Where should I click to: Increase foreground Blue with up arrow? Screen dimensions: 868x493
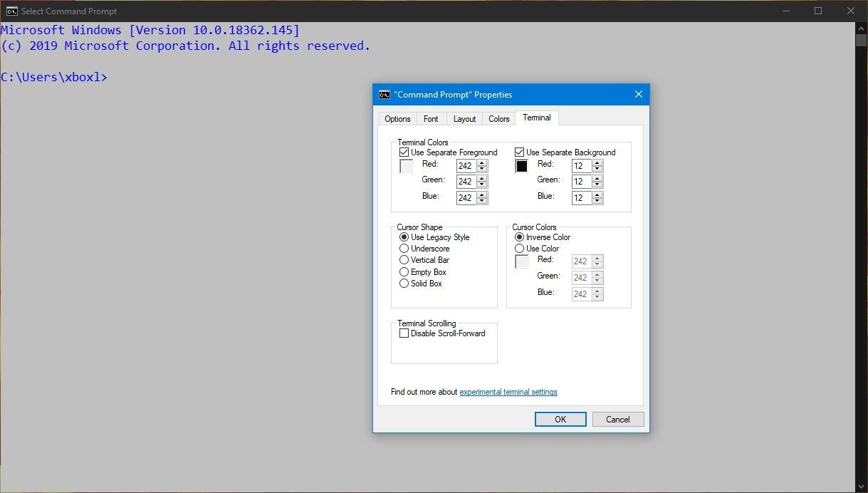(x=482, y=194)
